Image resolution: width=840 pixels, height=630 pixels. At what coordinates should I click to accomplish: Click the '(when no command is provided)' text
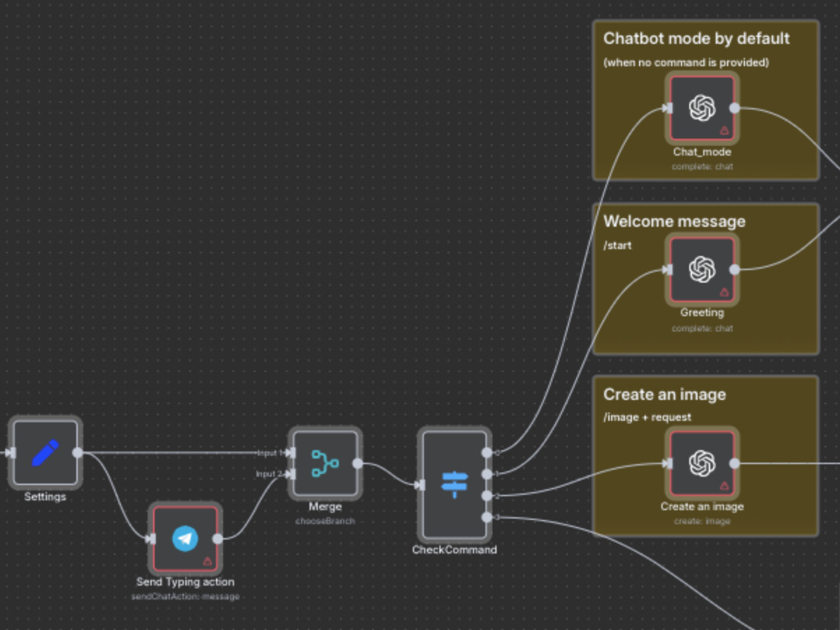click(x=686, y=63)
